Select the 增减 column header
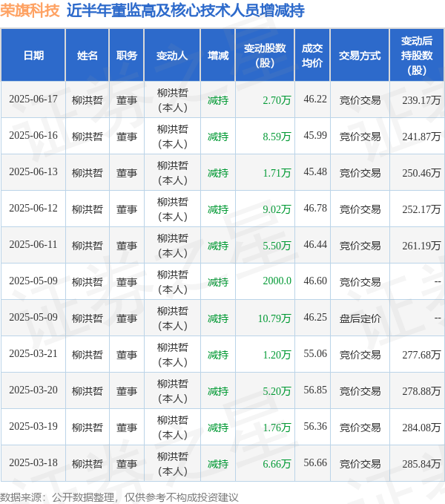 tap(218, 55)
